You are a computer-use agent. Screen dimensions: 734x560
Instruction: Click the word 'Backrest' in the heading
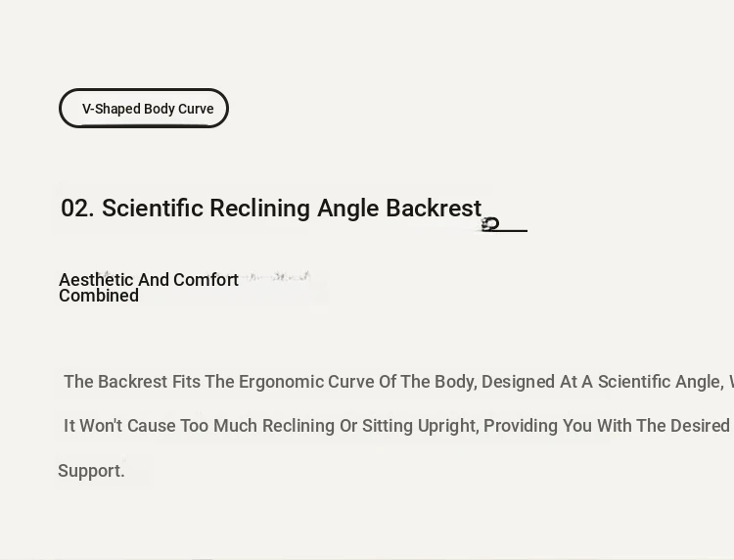click(x=434, y=209)
